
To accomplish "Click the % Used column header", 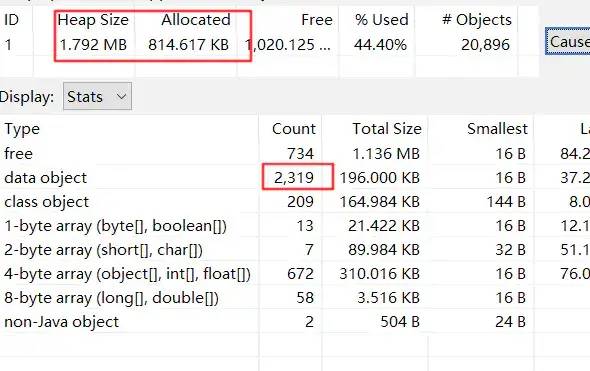I will 381,20.
